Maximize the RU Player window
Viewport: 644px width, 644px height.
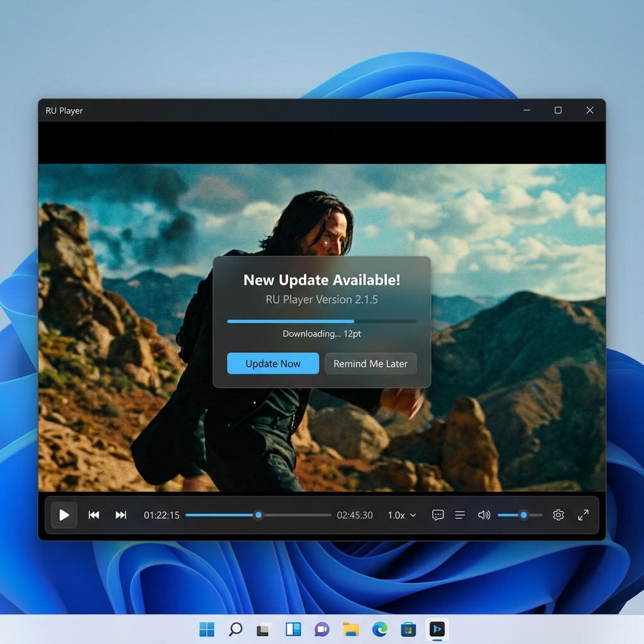point(558,110)
